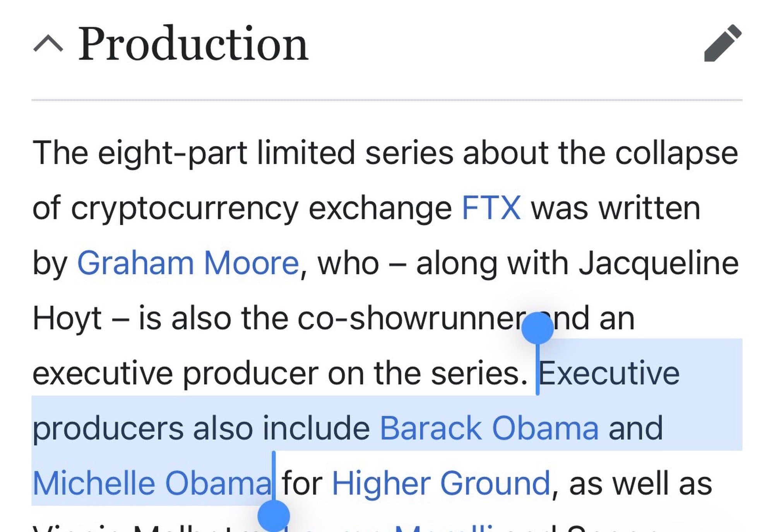The width and height of the screenshot is (774, 532).
Task: Tap the selection start handle
Action: (x=537, y=328)
